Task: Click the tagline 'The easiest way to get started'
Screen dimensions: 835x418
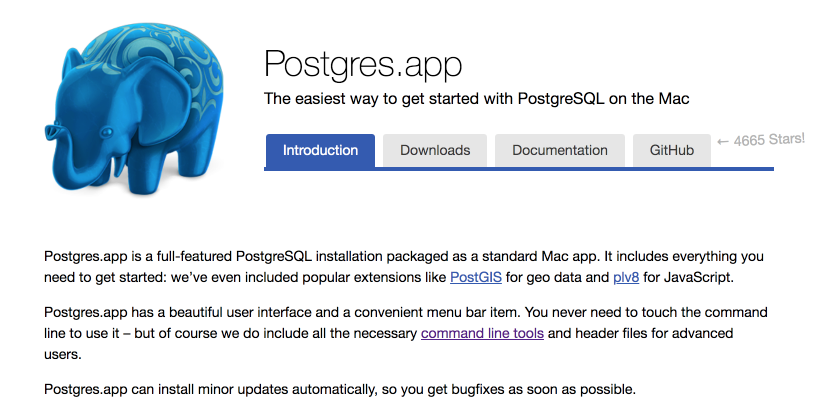Action: [x=477, y=99]
